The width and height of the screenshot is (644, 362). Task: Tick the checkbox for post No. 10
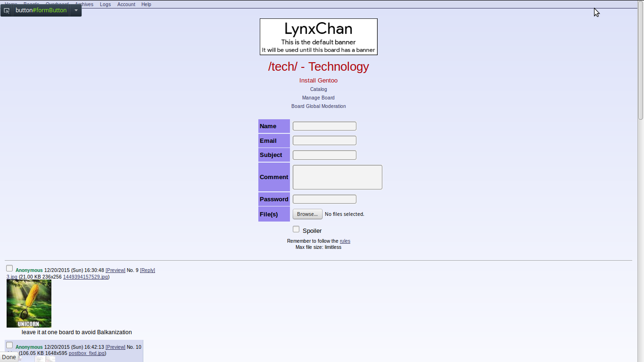[9, 345]
